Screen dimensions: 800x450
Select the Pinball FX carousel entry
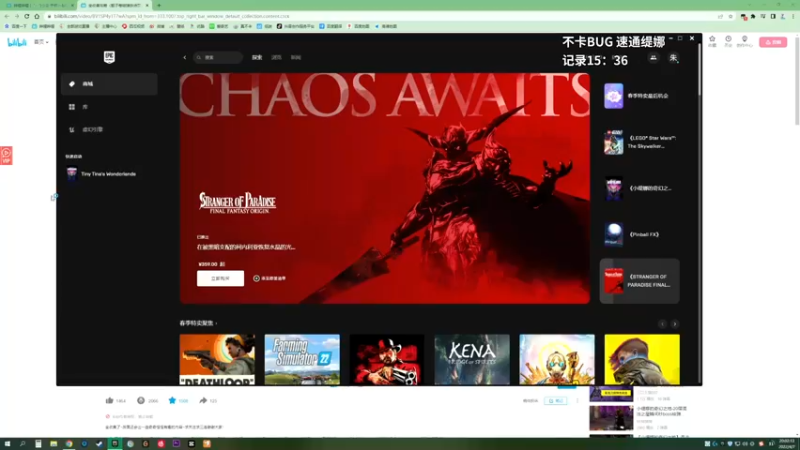pos(639,235)
